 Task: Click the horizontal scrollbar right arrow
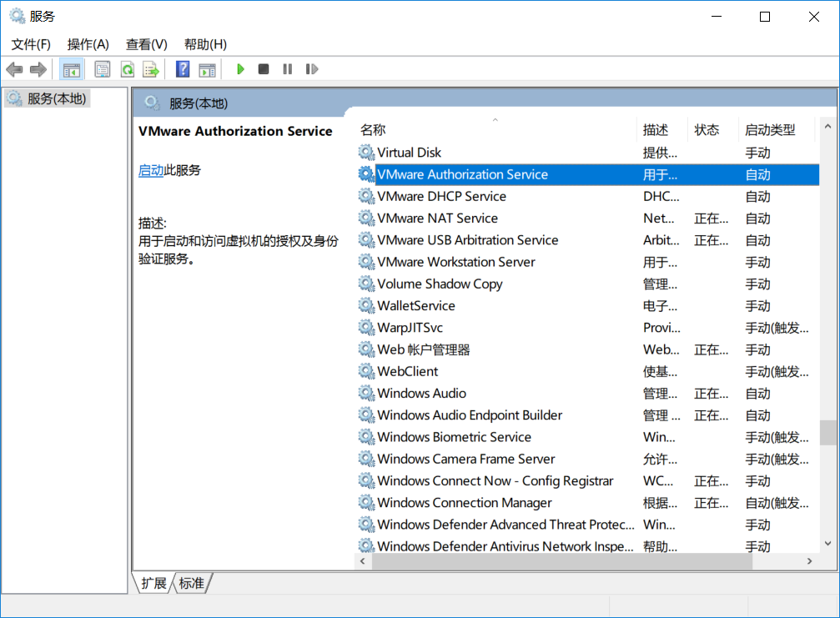[x=809, y=560]
